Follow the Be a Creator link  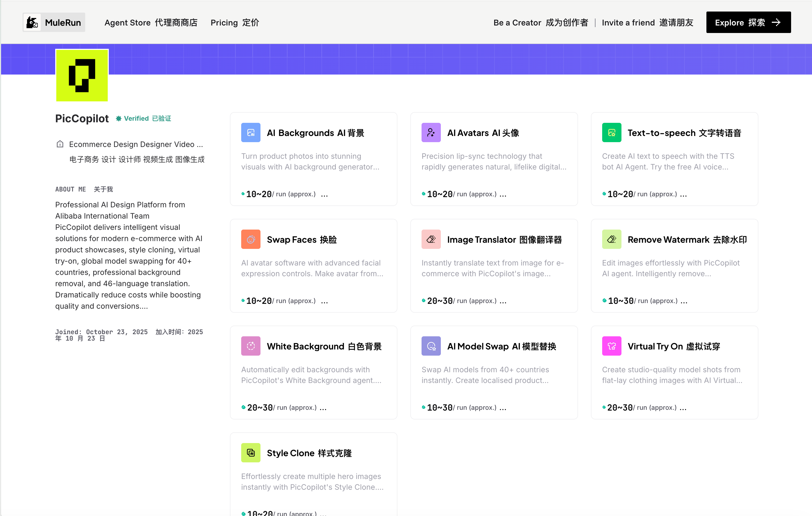click(541, 23)
